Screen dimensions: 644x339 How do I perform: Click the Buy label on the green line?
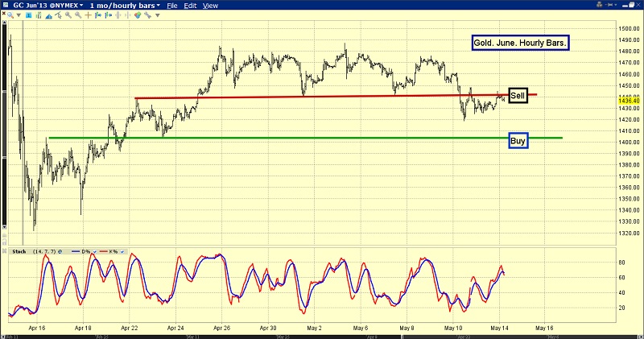pos(518,141)
